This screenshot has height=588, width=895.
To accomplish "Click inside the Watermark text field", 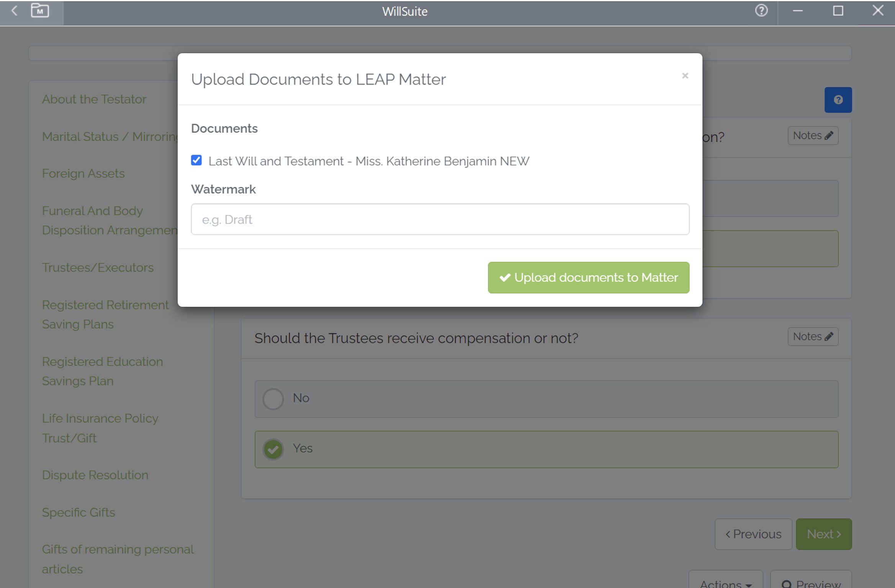I will 439,219.
